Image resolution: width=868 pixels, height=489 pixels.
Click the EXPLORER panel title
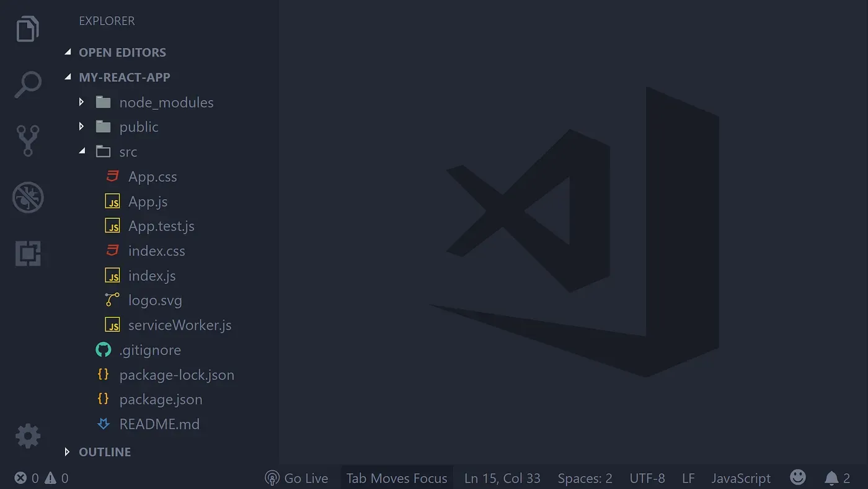[x=107, y=21]
